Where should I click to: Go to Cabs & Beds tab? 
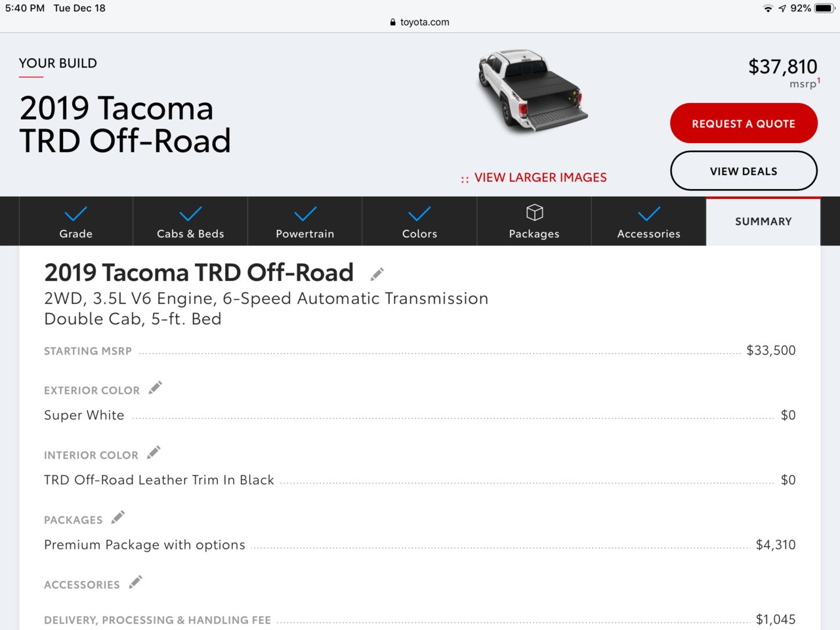(x=190, y=222)
